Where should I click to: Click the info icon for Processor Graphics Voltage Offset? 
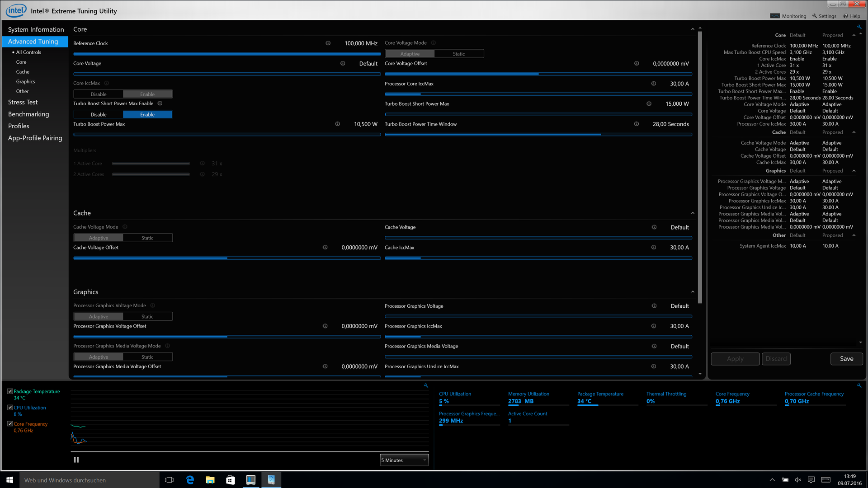point(325,326)
